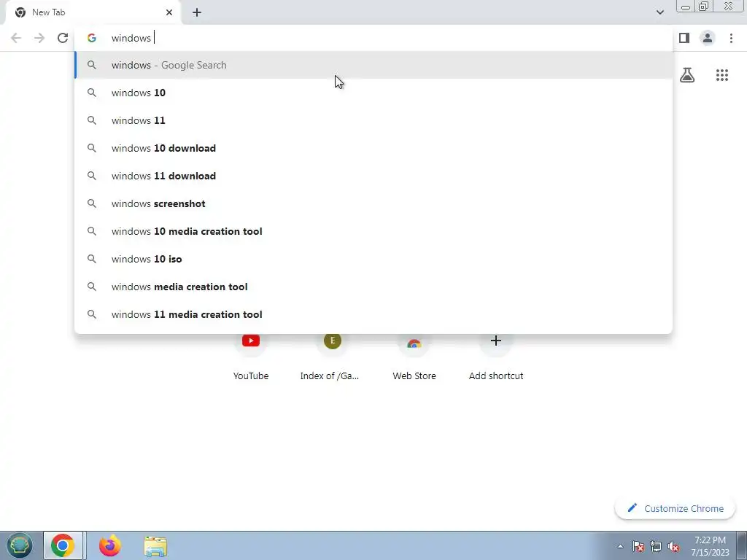Choose 'windows - Google Search' suggestion

click(373, 65)
